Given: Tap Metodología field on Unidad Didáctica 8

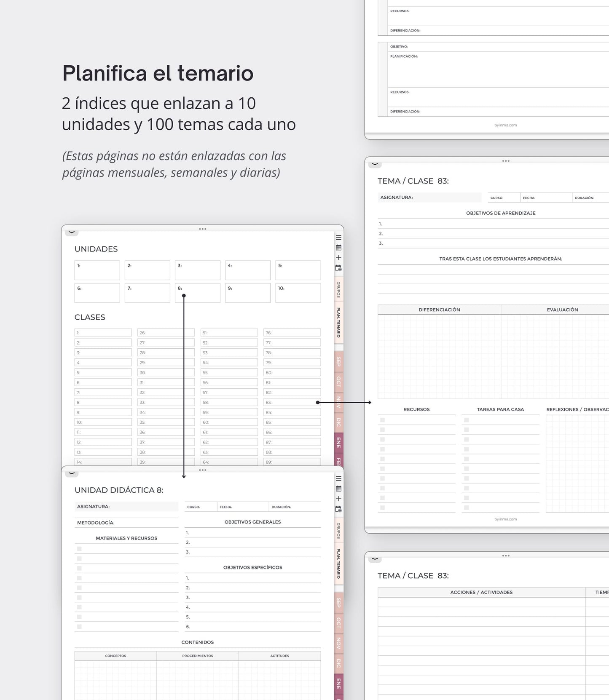Looking at the screenshot, I should pyautogui.click(x=126, y=523).
